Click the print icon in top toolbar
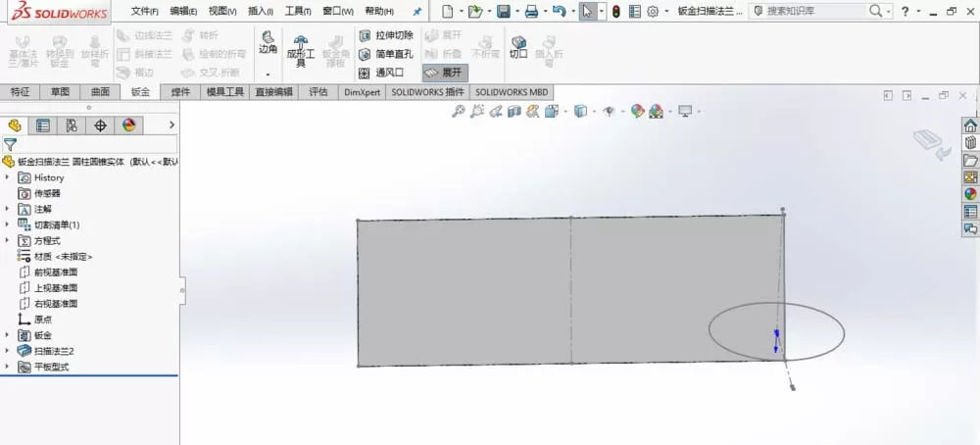 point(531,11)
